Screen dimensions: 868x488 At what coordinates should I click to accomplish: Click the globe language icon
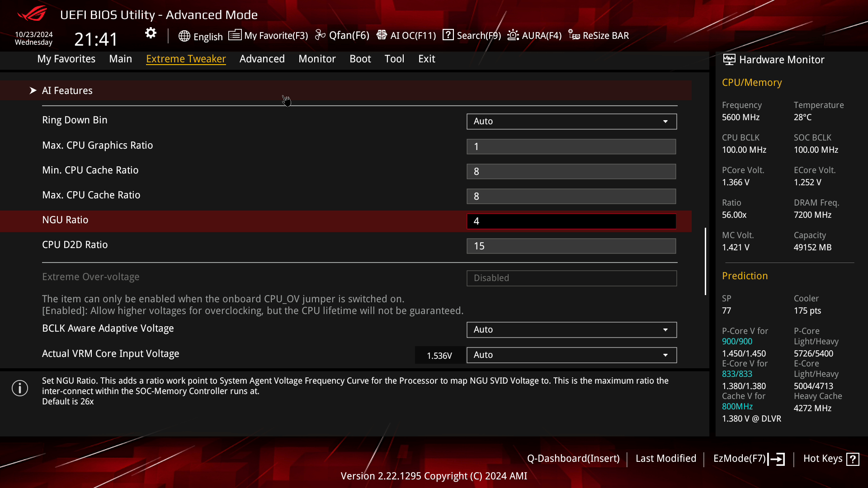pos(184,36)
